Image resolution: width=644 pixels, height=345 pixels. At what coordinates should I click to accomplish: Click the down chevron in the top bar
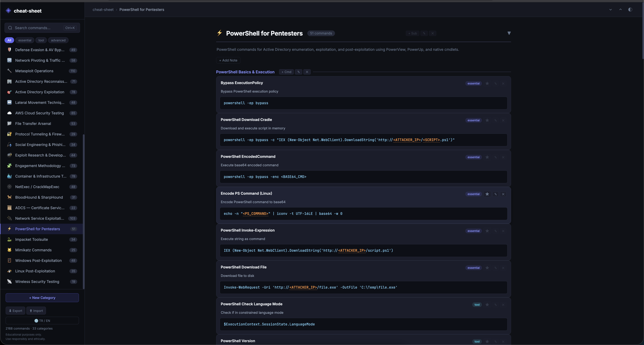click(x=610, y=9)
